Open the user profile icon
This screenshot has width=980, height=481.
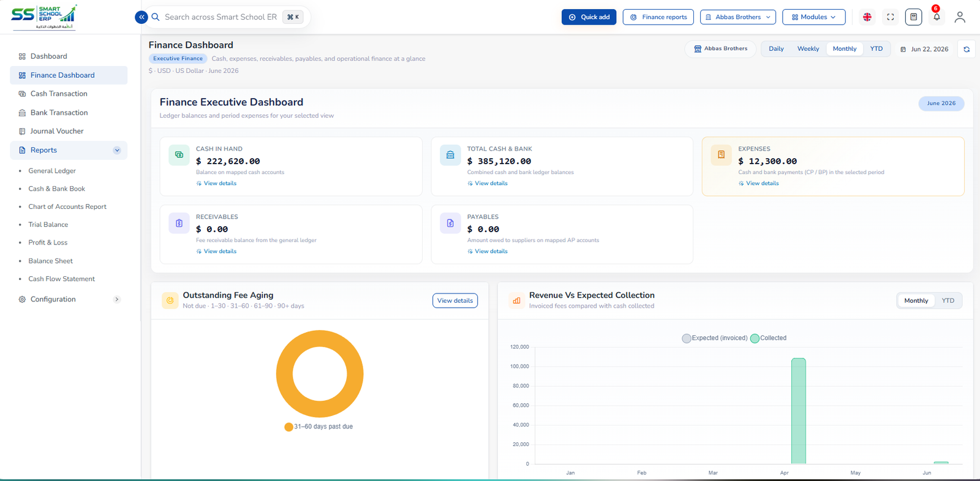pyautogui.click(x=960, y=17)
